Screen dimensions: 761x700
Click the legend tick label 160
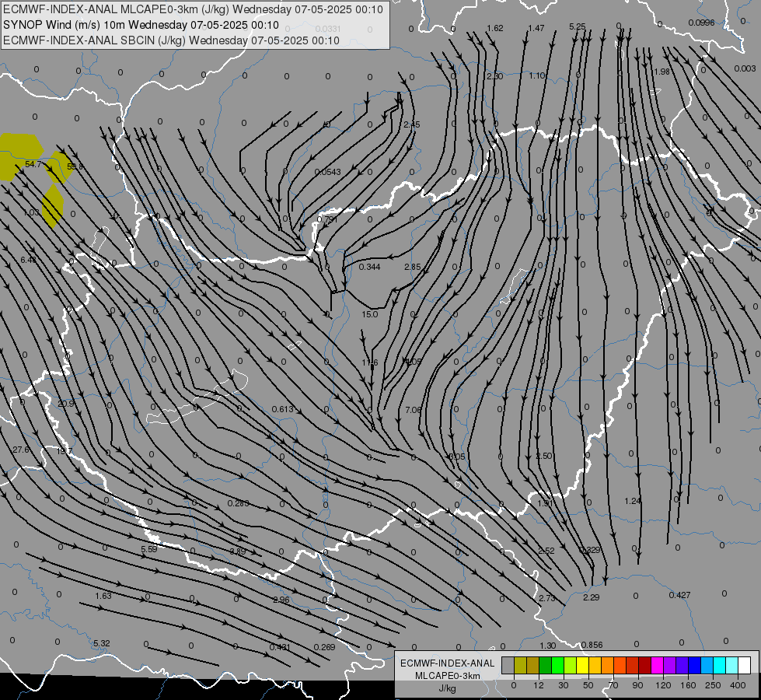coord(688,685)
